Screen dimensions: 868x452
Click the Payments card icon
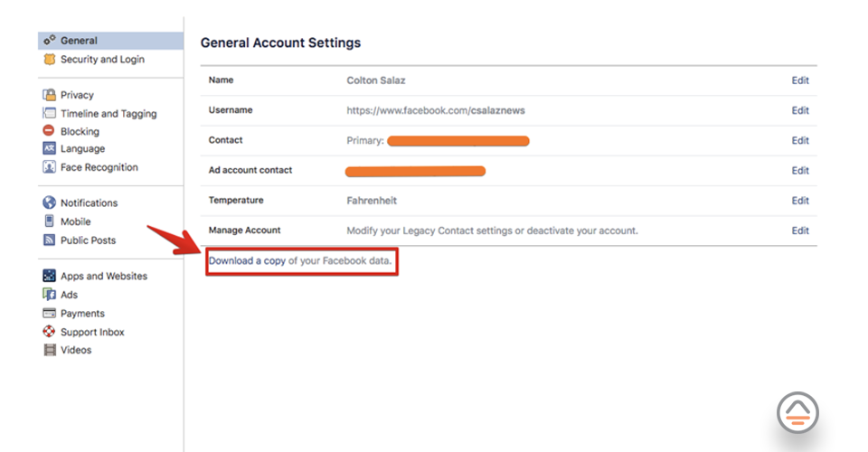pos(49,313)
